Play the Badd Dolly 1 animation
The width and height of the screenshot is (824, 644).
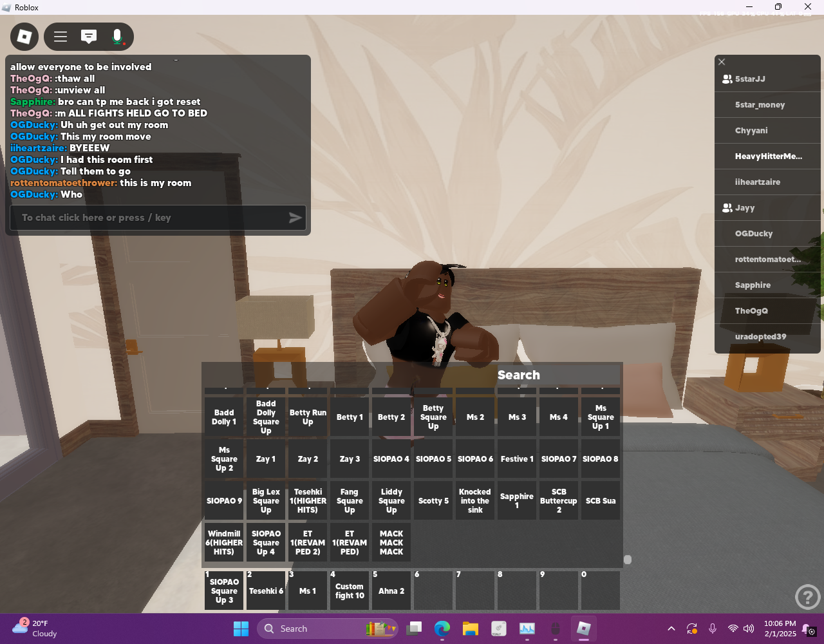[x=224, y=417]
